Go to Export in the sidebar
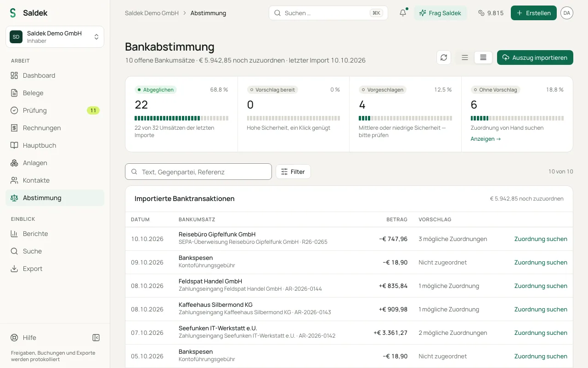Screen dimensions: 588x368 coord(55,269)
